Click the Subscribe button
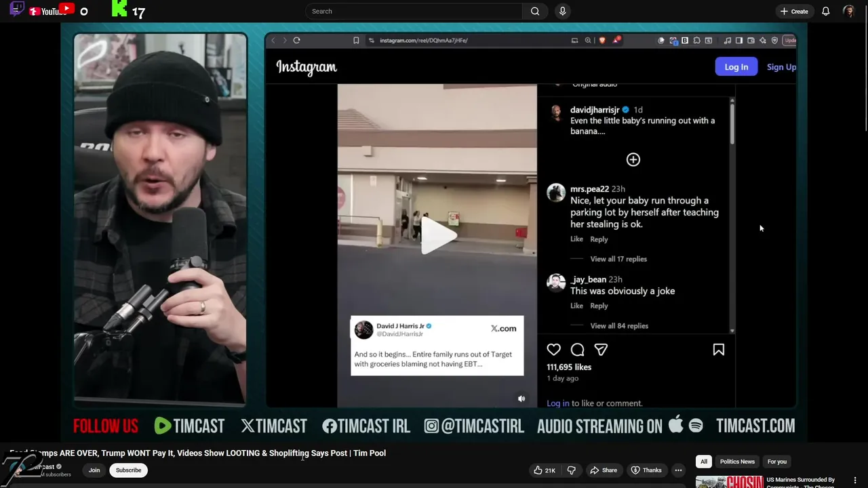The width and height of the screenshot is (868, 488). [128, 470]
